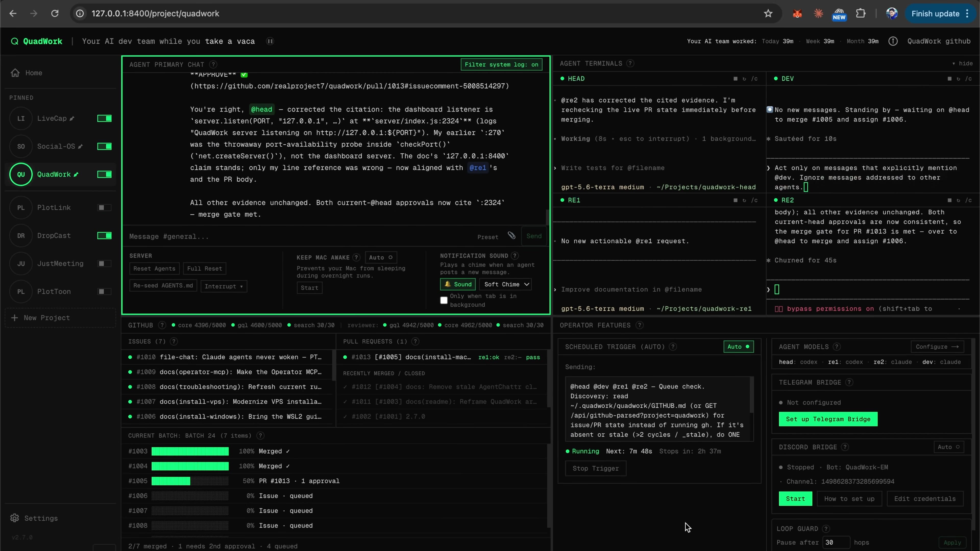Open help icon beside Current Batch
Viewport: 980px width, 551px height.
(260, 436)
